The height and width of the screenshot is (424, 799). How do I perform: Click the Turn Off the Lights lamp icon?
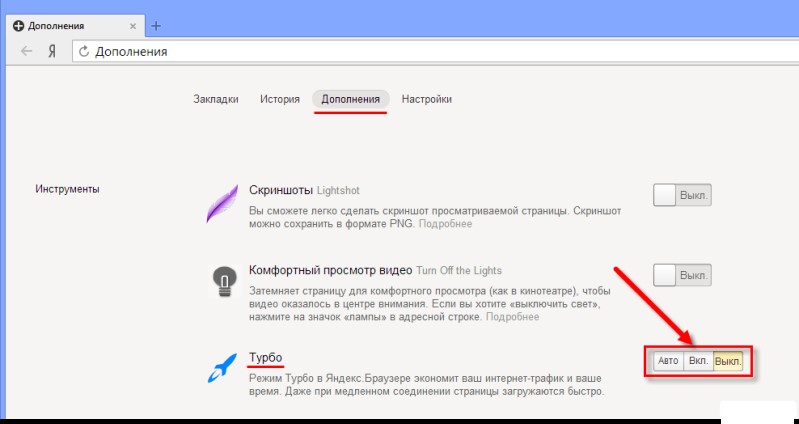coord(224,281)
